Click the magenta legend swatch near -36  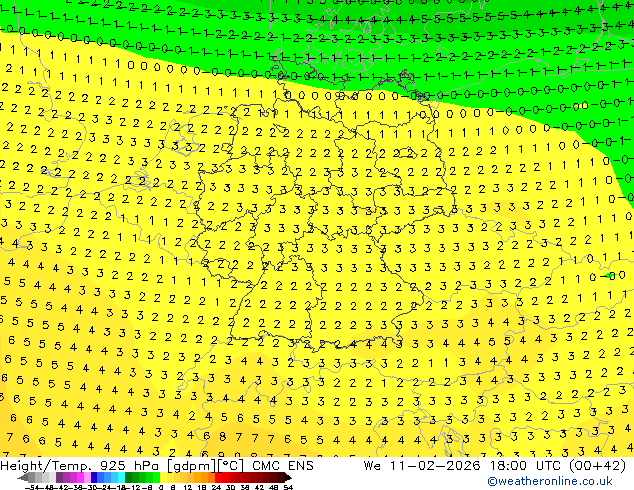coord(80,477)
